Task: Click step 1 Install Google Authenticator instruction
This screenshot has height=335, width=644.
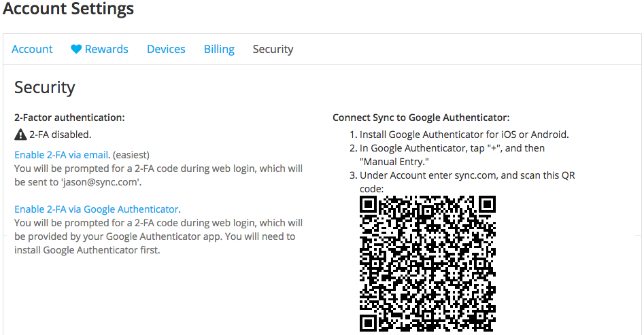Action: 464,135
